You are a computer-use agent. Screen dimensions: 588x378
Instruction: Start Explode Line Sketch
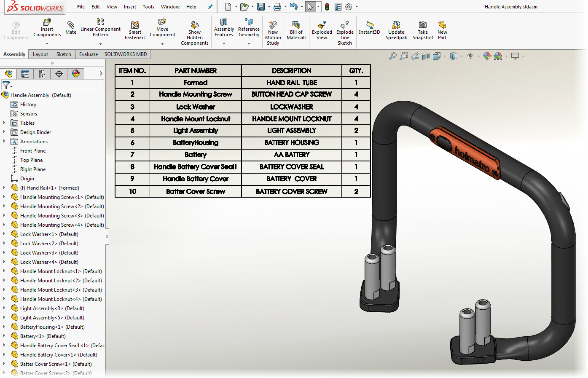345,32
